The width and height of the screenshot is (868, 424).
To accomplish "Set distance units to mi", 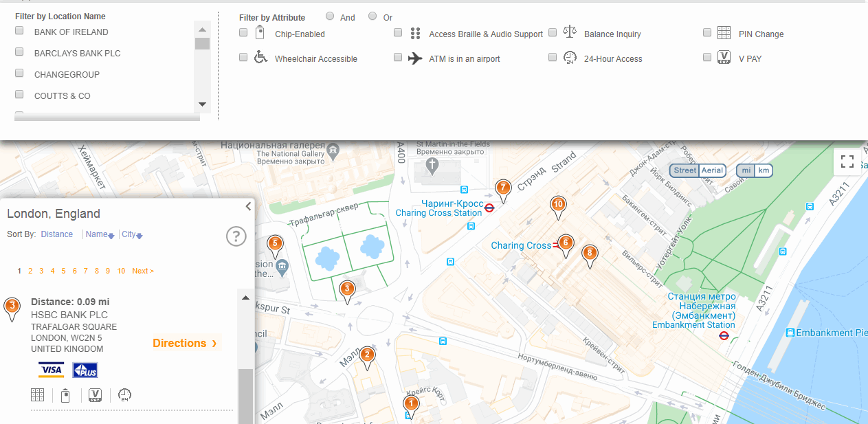I will pos(746,170).
